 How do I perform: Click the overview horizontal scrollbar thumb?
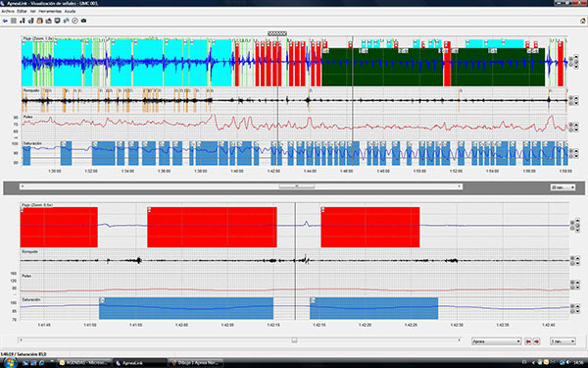point(296,186)
